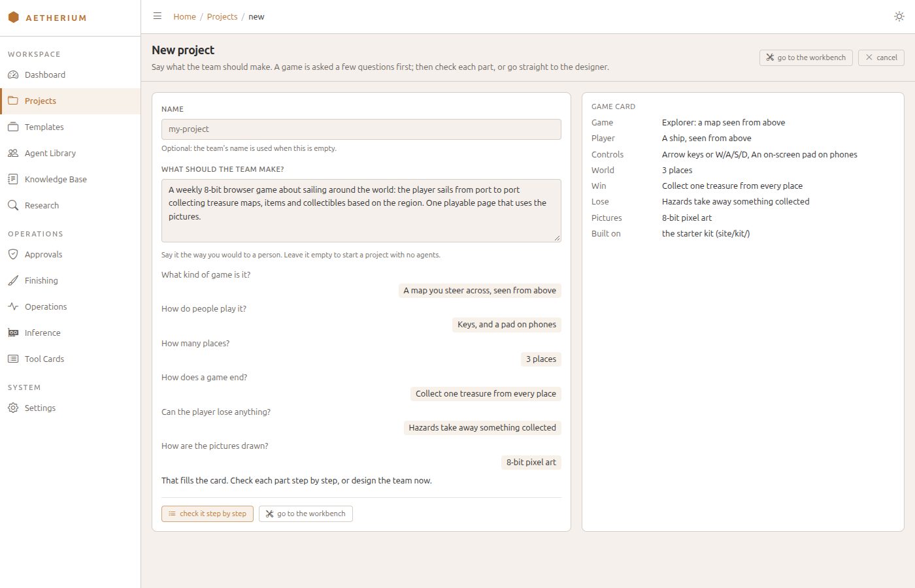Select the '8-bit pixel art' answer chip

pyautogui.click(x=531, y=463)
